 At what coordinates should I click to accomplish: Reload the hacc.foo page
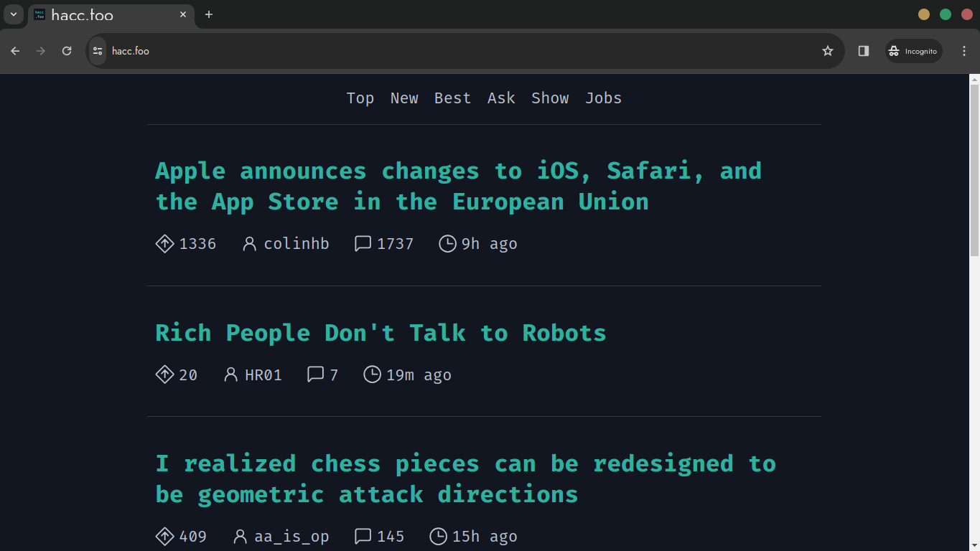pyautogui.click(x=67, y=51)
